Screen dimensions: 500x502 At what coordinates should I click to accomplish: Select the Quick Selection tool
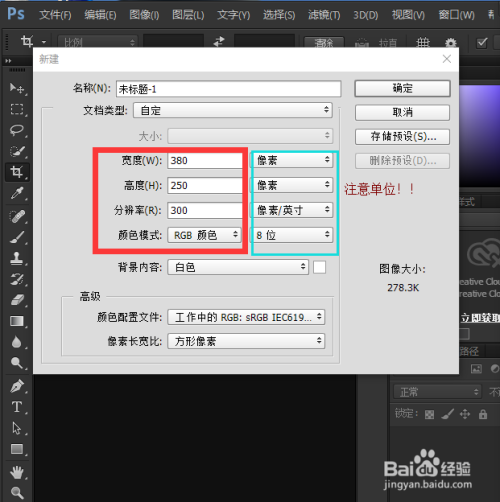[17, 151]
